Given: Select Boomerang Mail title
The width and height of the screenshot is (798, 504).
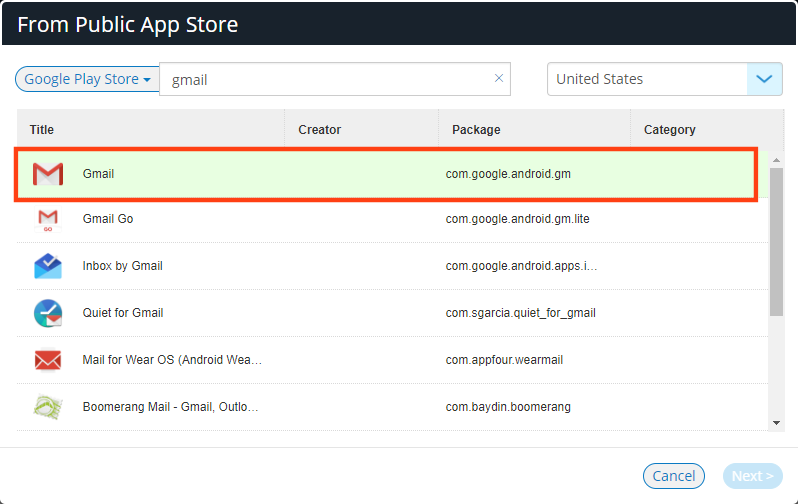Looking at the screenshot, I should click(x=170, y=407).
